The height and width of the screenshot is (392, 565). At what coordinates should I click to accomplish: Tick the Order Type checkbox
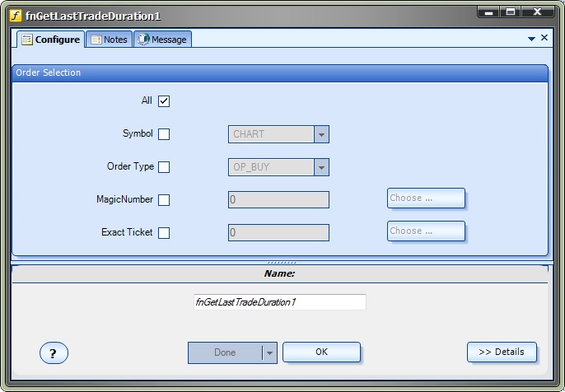[x=164, y=167]
